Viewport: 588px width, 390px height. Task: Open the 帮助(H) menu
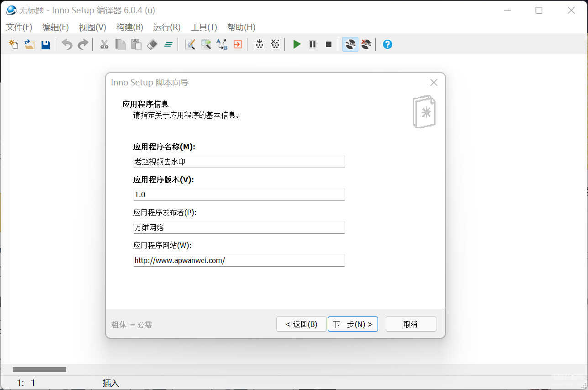tap(241, 27)
